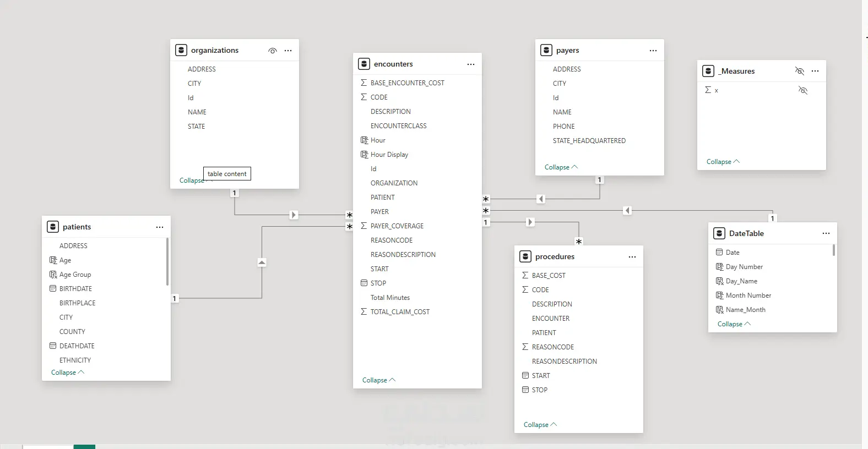Select the BIRTHPLACE field in patients
The width and height of the screenshot is (868, 449).
click(77, 303)
